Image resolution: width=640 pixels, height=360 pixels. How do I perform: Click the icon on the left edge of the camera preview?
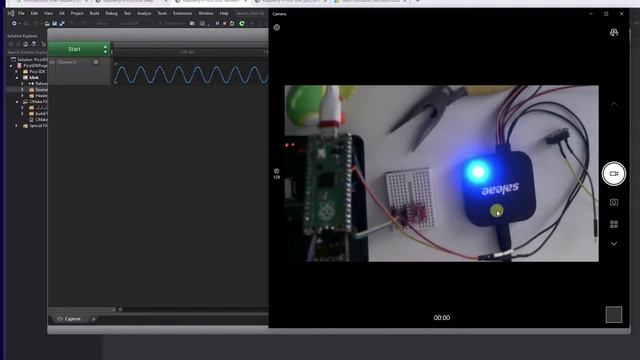click(x=277, y=173)
